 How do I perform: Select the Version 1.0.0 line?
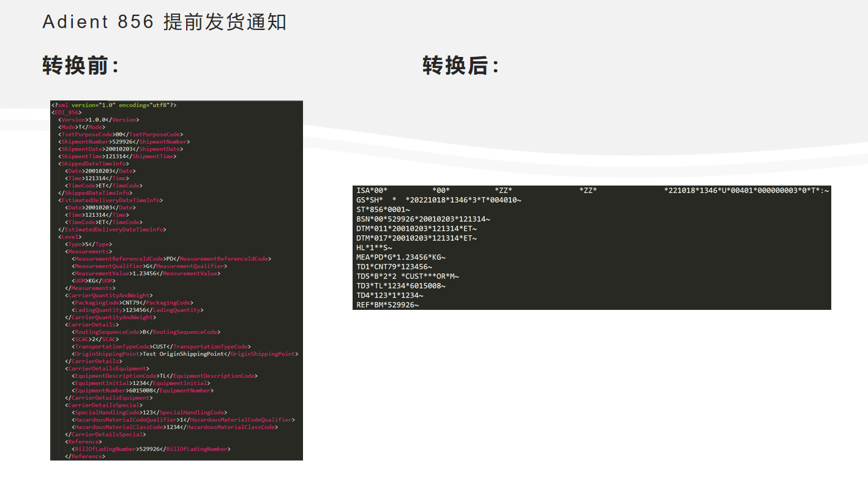point(99,120)
